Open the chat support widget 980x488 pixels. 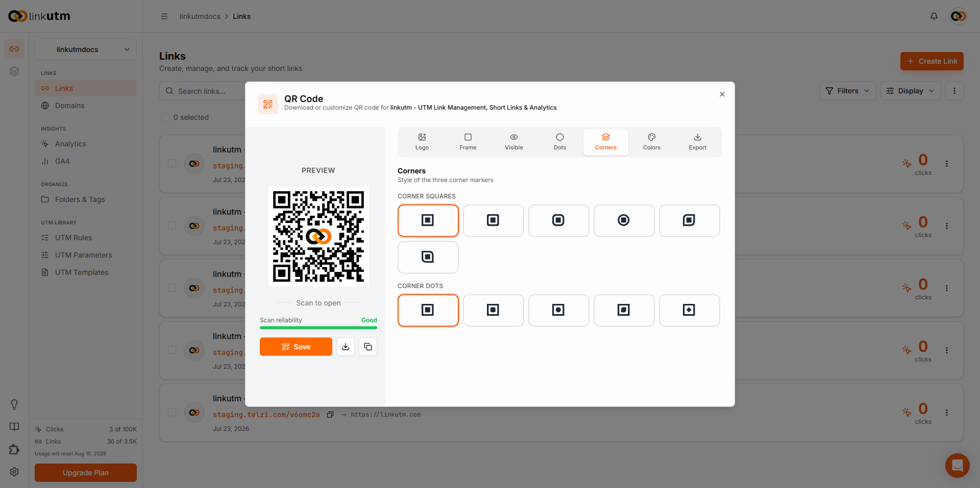tap(958, 466)
